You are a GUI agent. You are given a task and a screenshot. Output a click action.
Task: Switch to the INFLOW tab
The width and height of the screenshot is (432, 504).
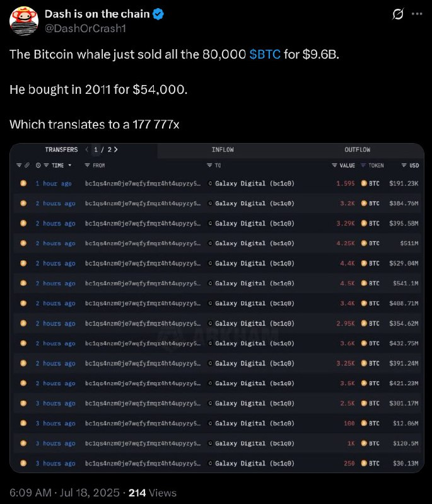(223, 150)
